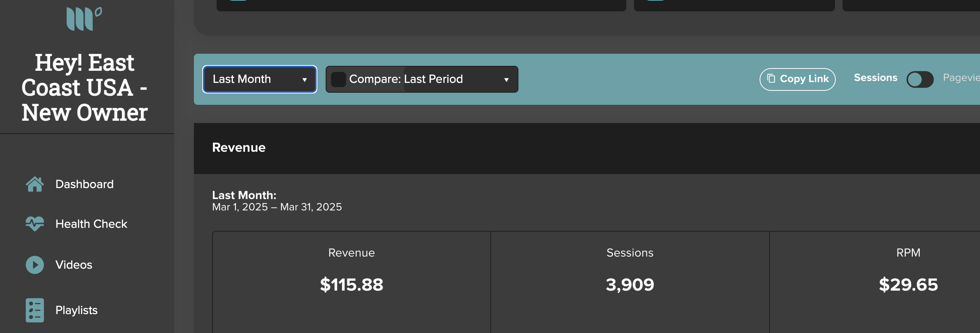The height and width of the screenshot is (333, 980).
Task: Enable the Compare checkbox
Action: [338, 79]
